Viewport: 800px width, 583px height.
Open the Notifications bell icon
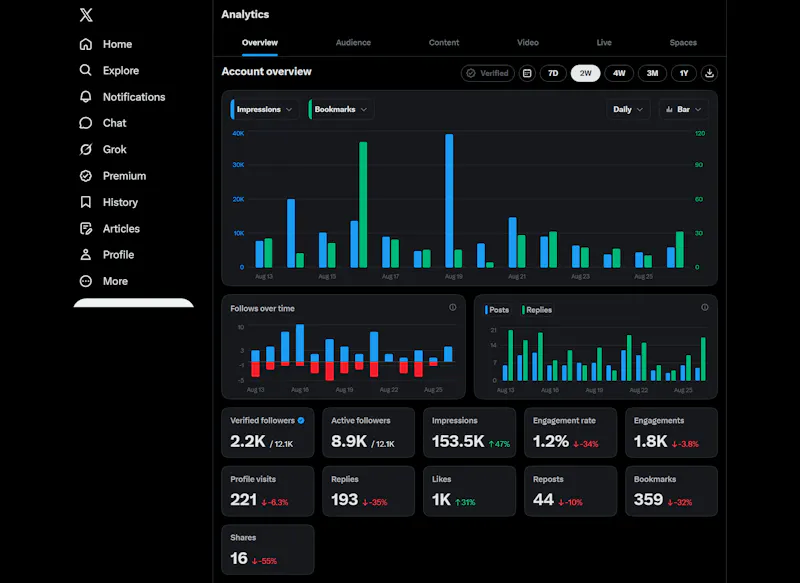[x=86, y=97]
